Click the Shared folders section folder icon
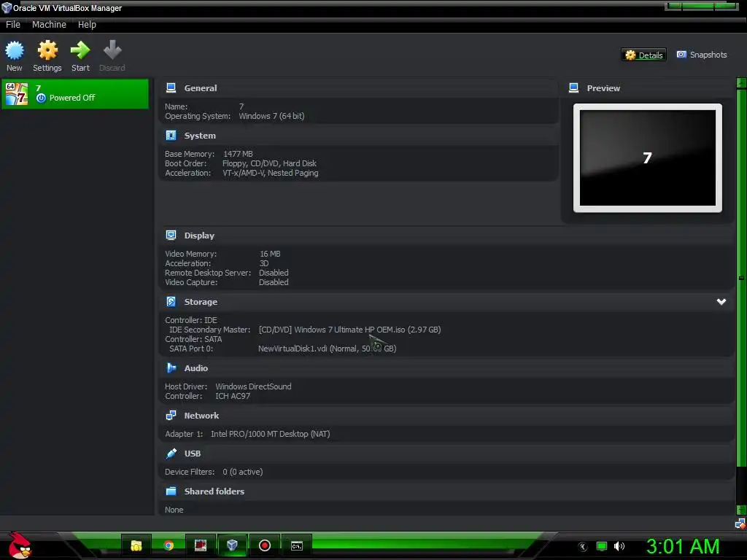This screenshot has width=747, height=560. (171, 491)
